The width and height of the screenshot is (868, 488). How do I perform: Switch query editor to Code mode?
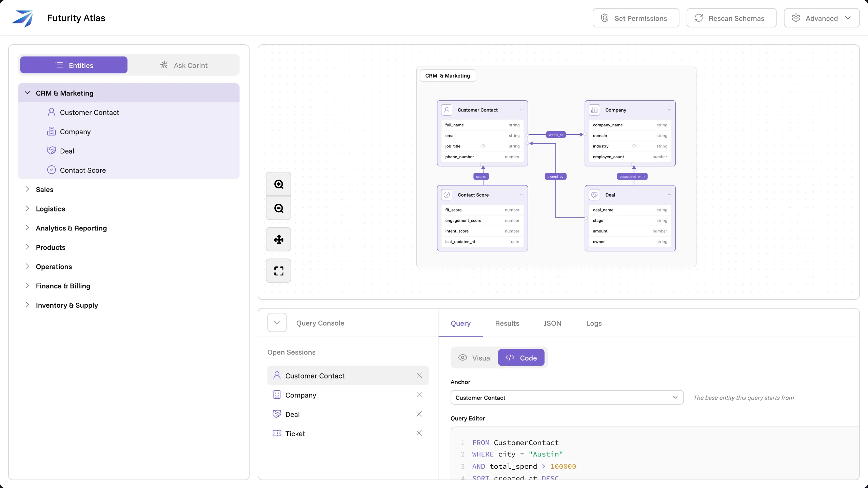(x=521, y=358)
